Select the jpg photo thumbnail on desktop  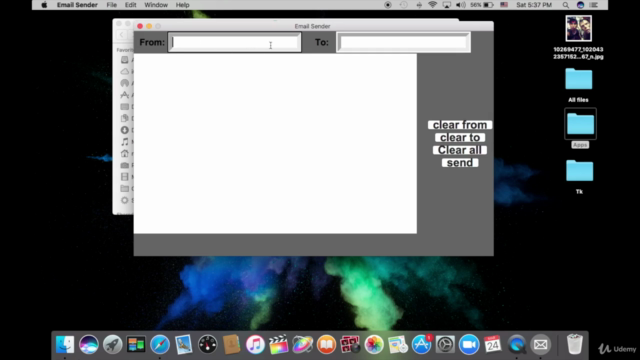pos(578,28)
